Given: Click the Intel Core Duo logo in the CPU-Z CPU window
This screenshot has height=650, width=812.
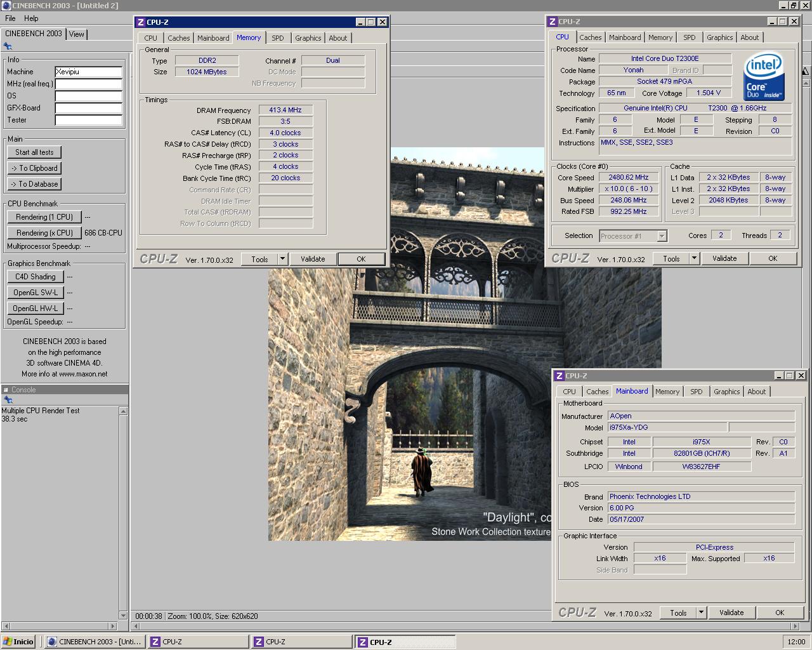Looking at the screenshot, I should 764,77.
